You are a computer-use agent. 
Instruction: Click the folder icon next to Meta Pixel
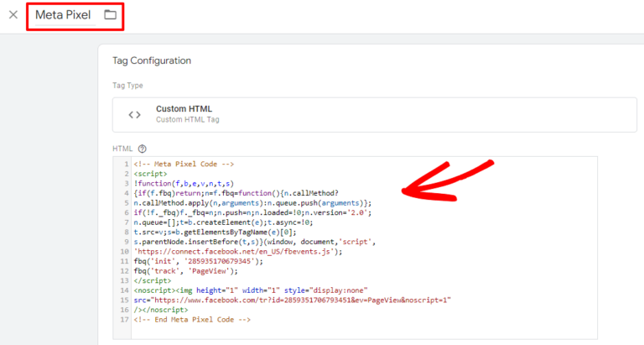tap(110, 15)
